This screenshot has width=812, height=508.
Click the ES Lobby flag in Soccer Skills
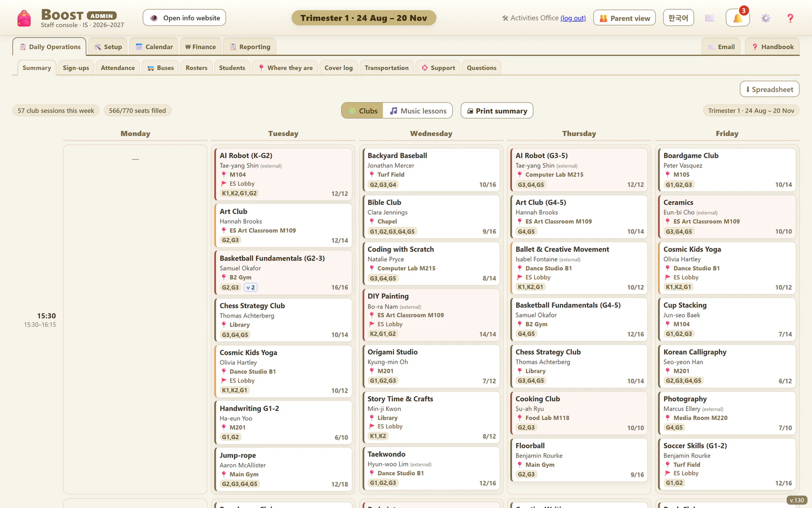click(668, 473)
